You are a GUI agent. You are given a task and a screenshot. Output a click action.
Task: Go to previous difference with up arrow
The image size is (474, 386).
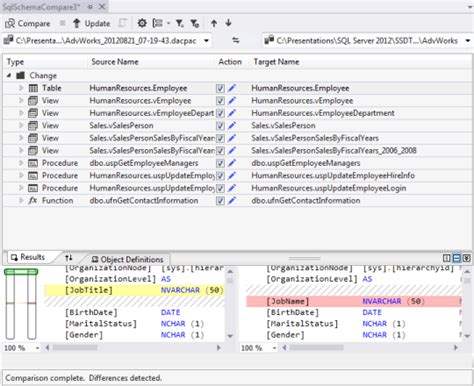pos(214,23)
